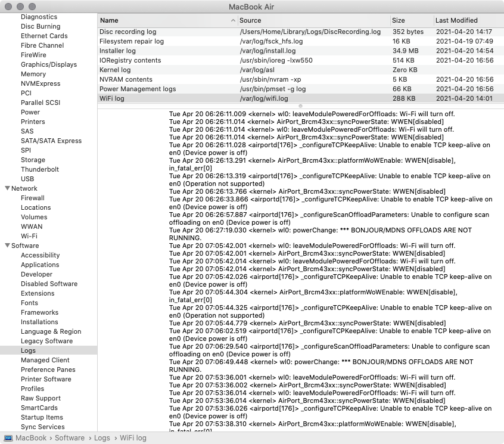Viewport: 504px width, 444px height.
Task: Open Managed Client in the sidebar
Action: click(45, 360)
